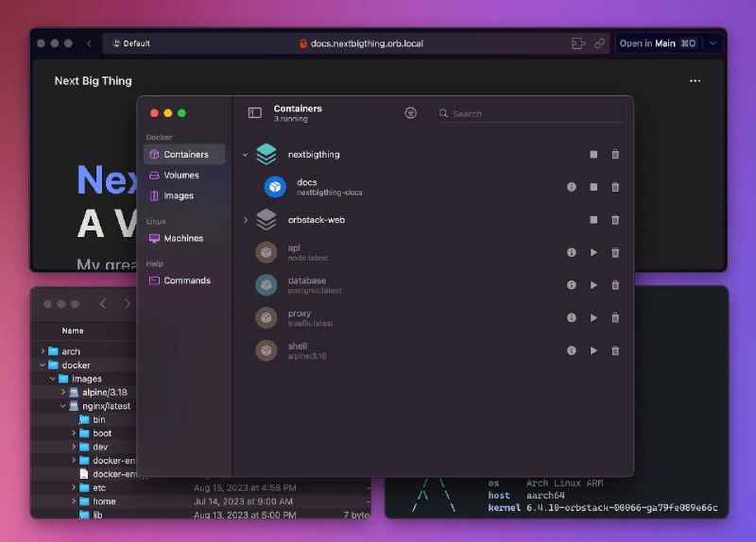
Task: Open Commands under Help
Action: pos(186,280)
